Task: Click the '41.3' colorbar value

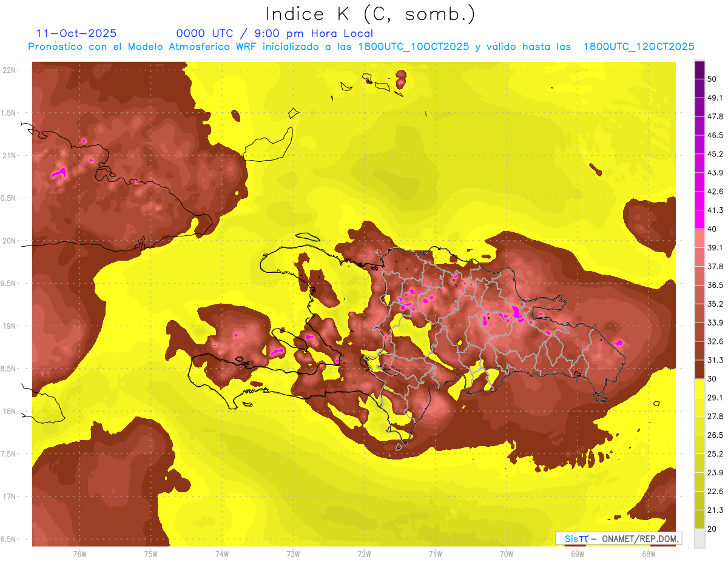Action: pos(715,210)
